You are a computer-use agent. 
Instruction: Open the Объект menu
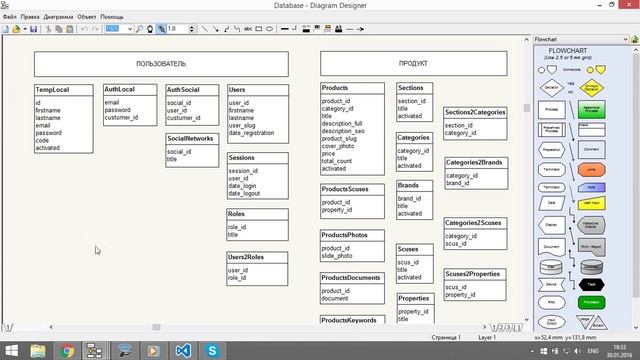(87, 17)
